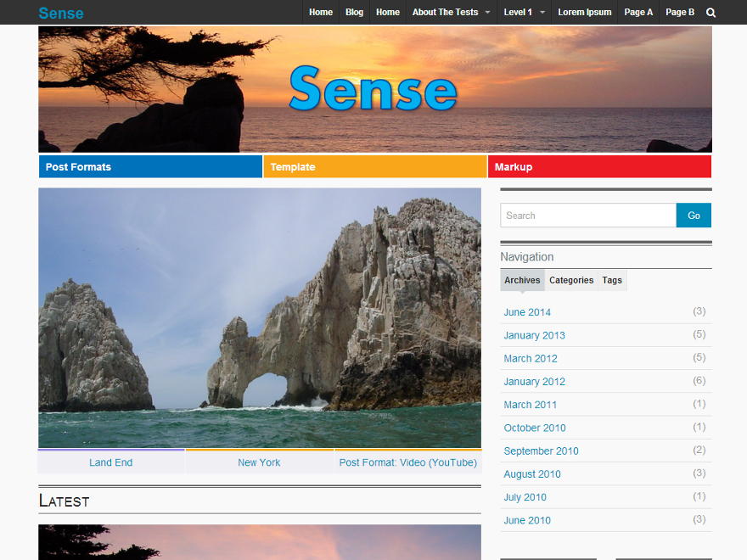Open the Land End slider link
747x560 pixels.
[x=110, y=462]
